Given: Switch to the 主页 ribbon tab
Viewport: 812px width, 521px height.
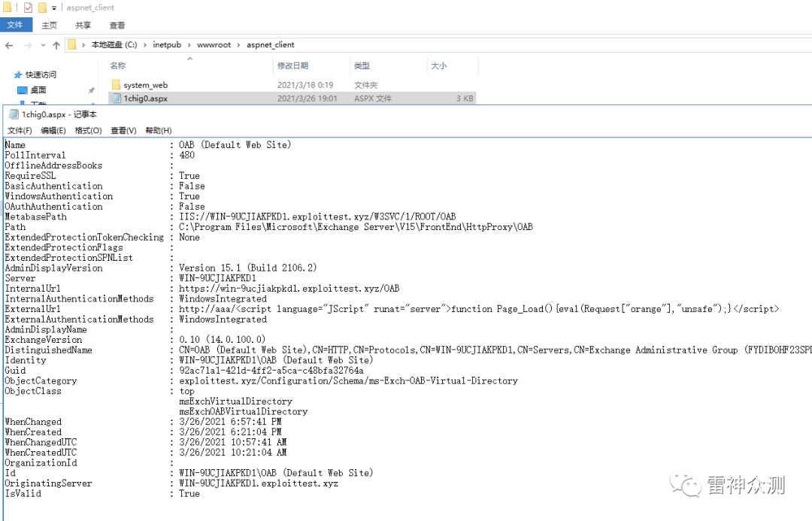Looking at the screenshot, I should coord(49,25).
